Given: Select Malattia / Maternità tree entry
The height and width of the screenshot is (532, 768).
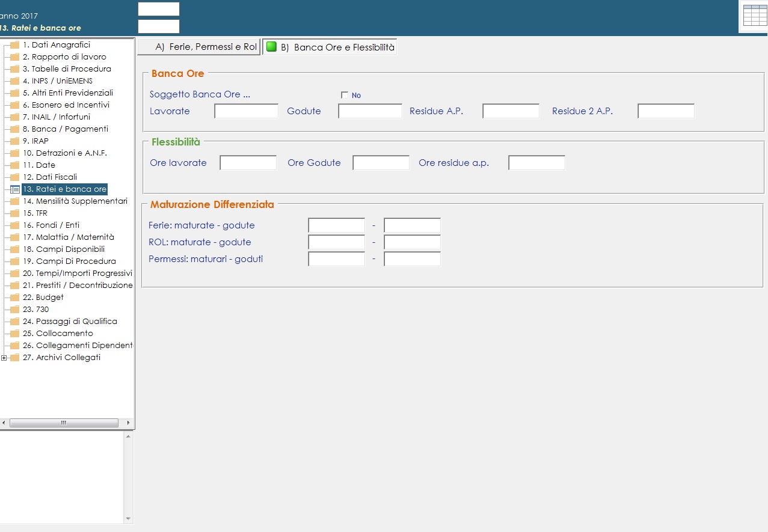Looking at the screenshot, I should pyautogui.click(x=69, y=237).
